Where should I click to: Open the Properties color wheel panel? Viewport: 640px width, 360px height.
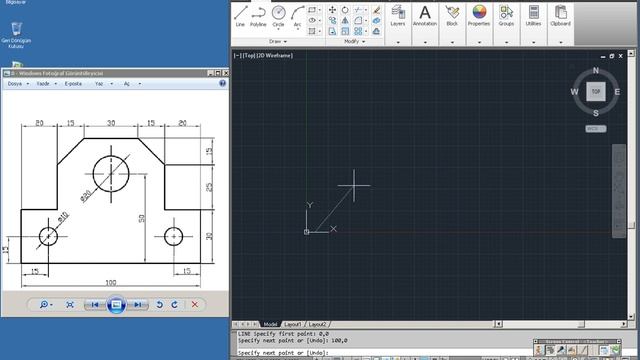click(479, 16)
